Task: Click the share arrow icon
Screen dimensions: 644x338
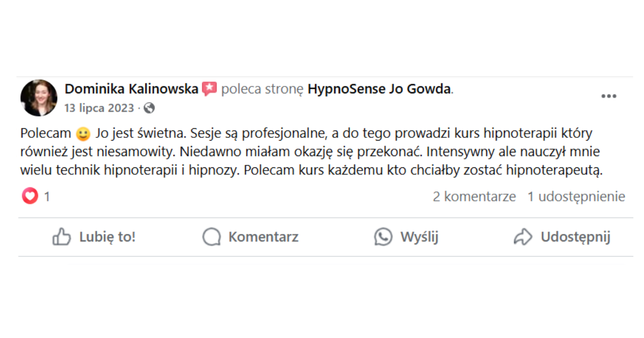Action: 523,237
